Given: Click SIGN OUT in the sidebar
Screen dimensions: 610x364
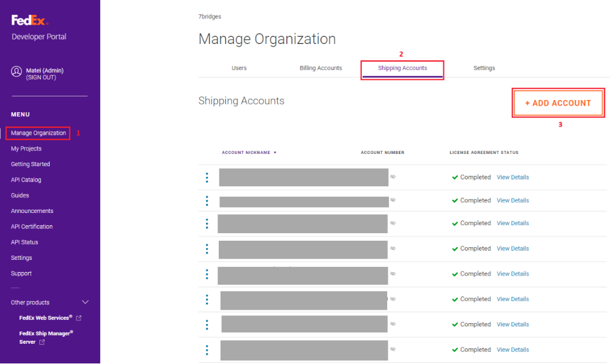Looking at the screenshot, I should (45, 77).
